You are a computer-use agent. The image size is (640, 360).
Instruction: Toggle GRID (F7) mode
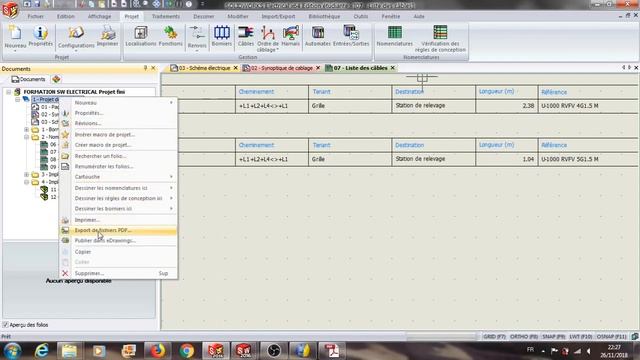[494, 337]
